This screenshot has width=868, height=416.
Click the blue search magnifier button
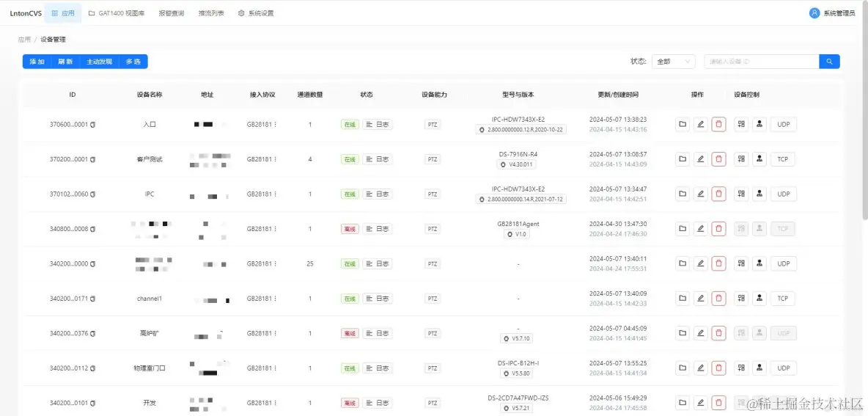[x=829, y=62]
